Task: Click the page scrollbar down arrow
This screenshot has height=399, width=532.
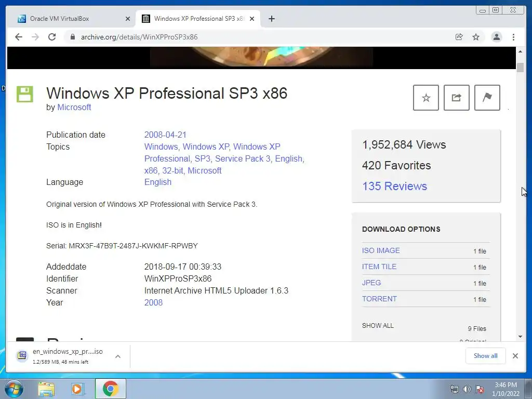Action: (x=520, y=337)
